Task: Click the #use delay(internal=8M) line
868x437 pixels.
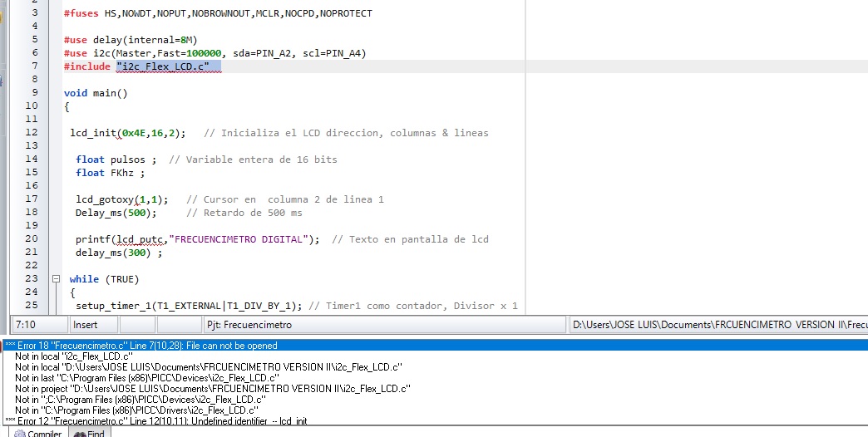Action: tap(130, 40)
